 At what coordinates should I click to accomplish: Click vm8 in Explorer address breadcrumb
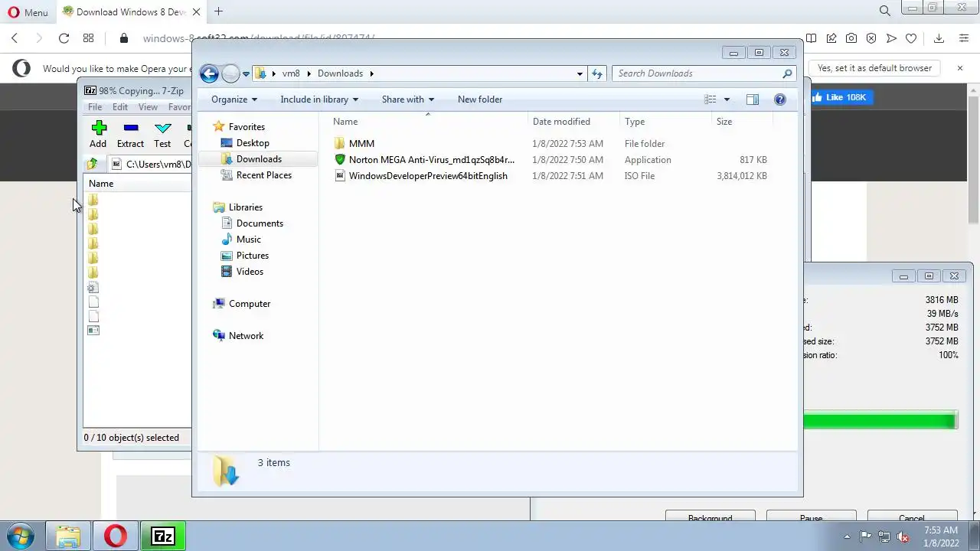tap(290, 73)
